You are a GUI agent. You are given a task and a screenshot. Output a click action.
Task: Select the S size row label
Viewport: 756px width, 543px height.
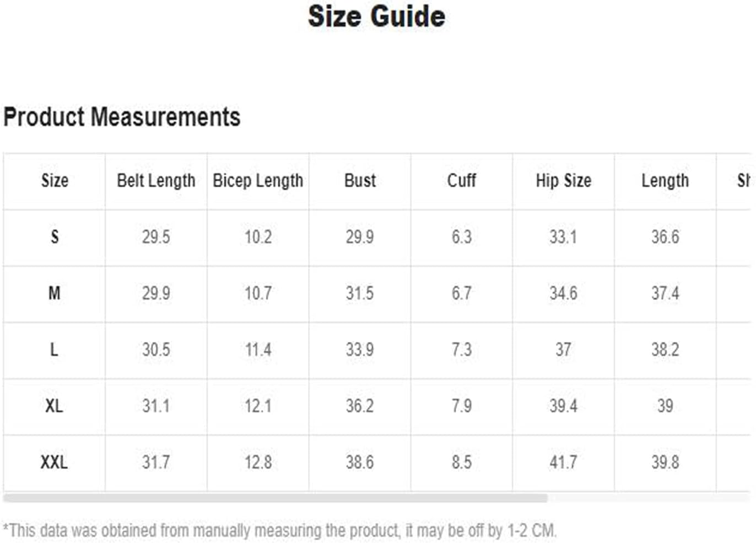pyautogui.click(x=55, y=237)
